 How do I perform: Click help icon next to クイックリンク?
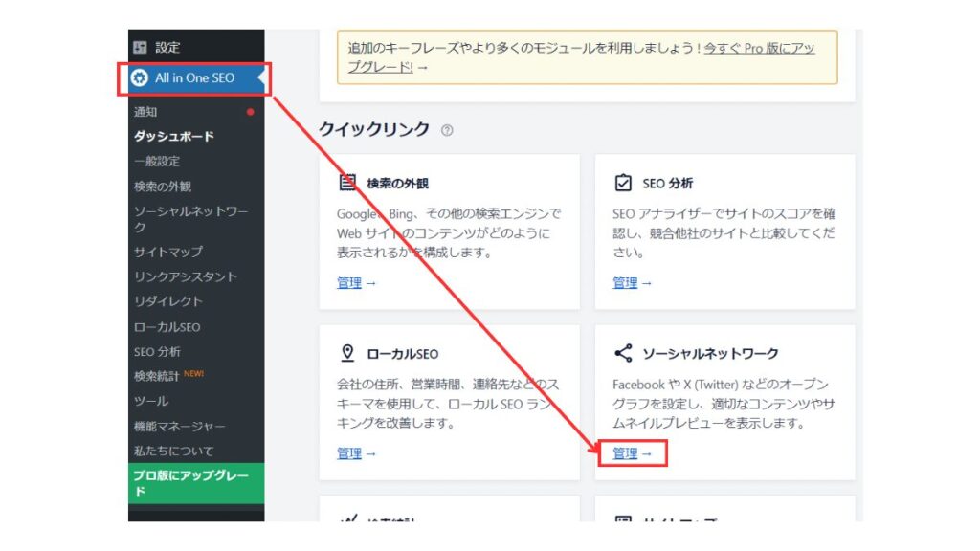[x=447, y=130]
